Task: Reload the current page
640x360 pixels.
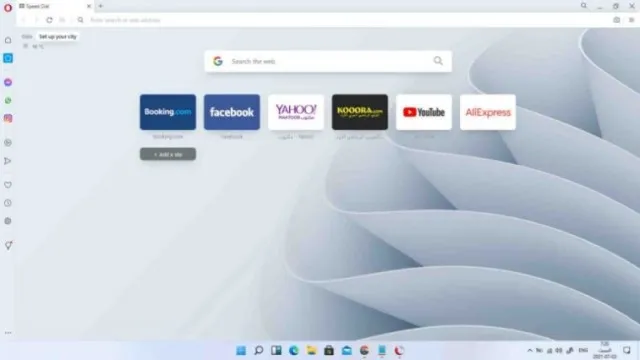Action: coord(49,20)
